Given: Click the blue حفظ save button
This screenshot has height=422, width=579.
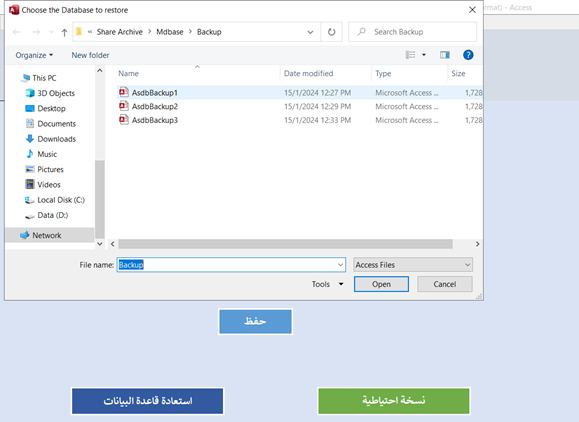Looking at the screenshot, I should point(255,322).
